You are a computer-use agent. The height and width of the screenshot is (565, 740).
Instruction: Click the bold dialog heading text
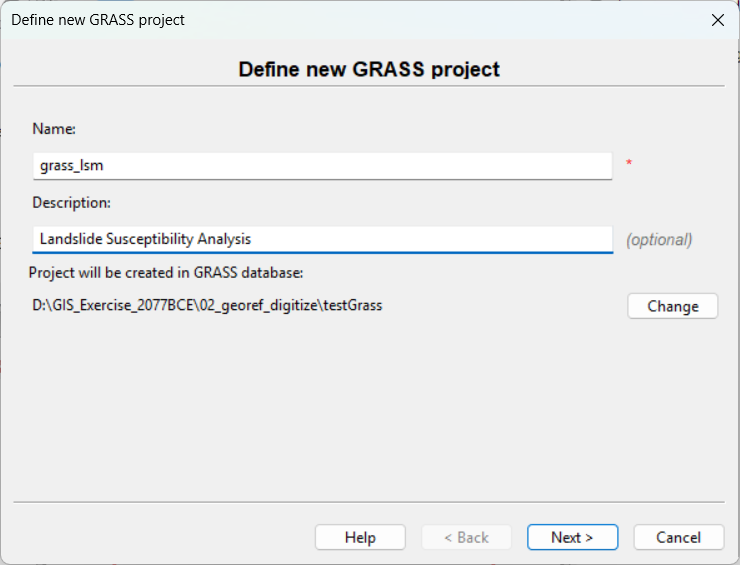point(369,69)
